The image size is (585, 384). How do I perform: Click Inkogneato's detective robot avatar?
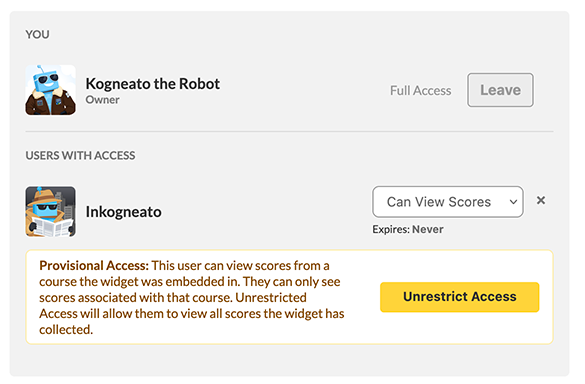coord(50,212)
